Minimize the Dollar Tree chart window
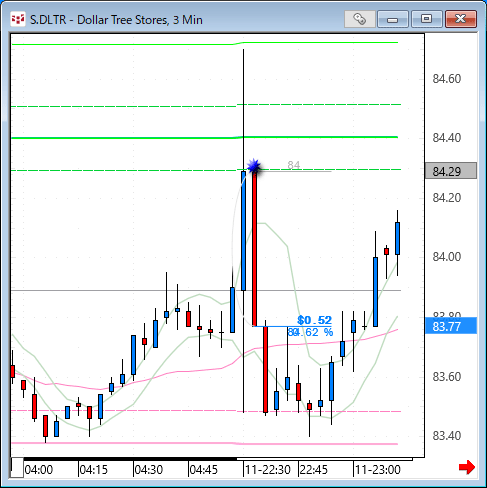This screenshot has height=488, width=487. [393, 19]
